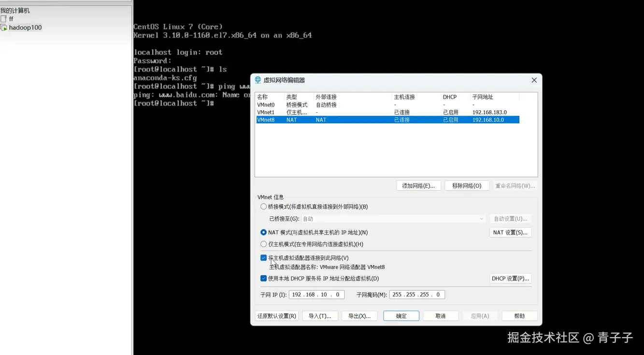The width and height of the screenshot is (644, 355).
Task: Click the 取消 button
Action: 441,316
